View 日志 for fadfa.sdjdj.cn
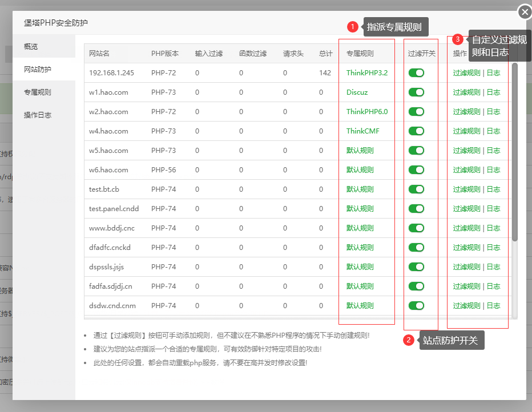The image size is (532, 412). click(493, 286)
